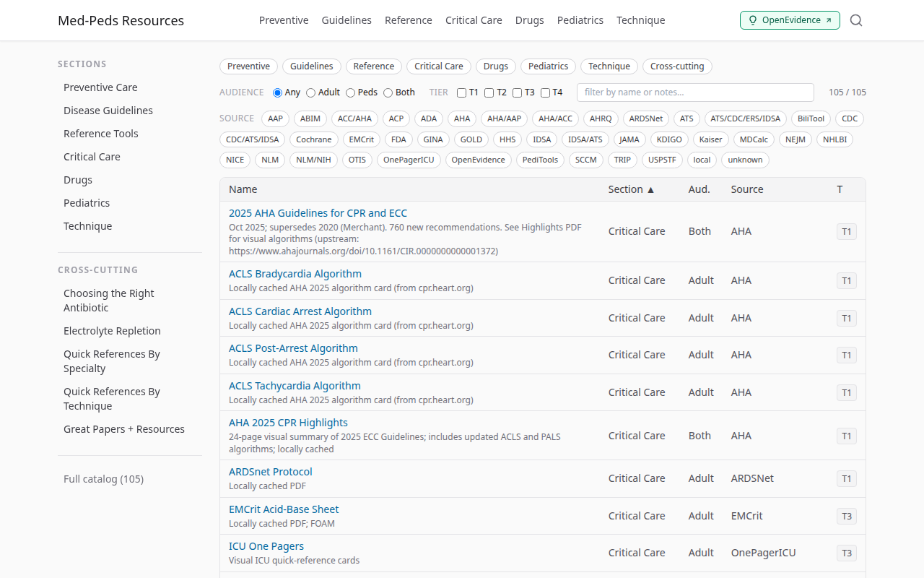Image resolution: width=924 pixels, height=578 pixels.
Task: Go to the Med-Peds Resources home title
Action: [121, 20]
